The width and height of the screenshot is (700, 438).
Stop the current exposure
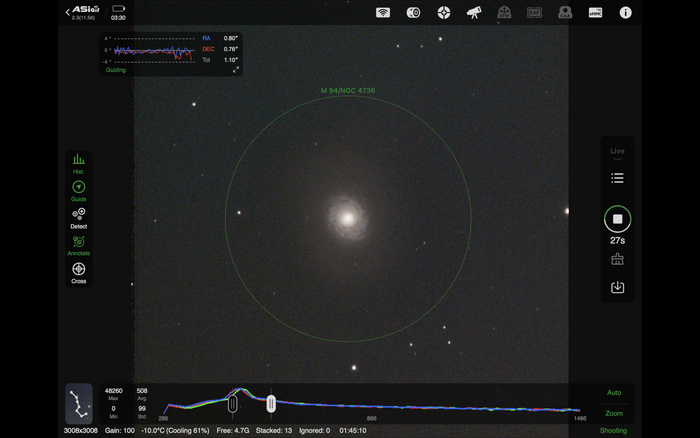(617, 218)
